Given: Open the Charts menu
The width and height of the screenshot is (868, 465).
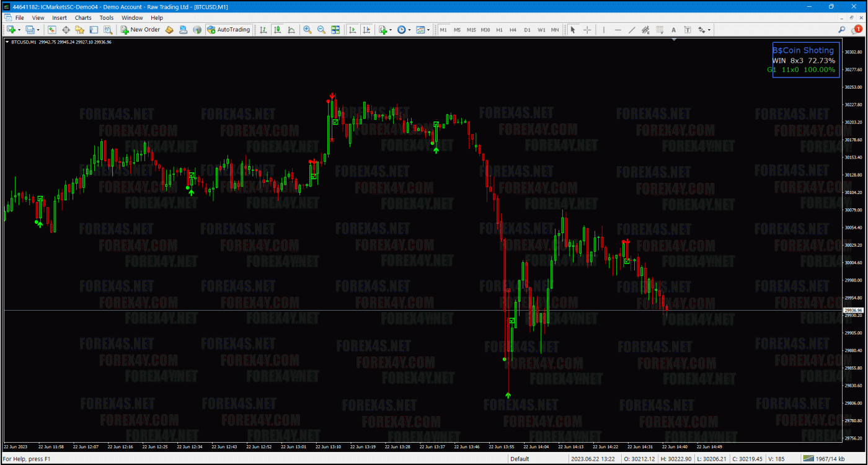Looking at the screenshot, I should tap(83, 18).
